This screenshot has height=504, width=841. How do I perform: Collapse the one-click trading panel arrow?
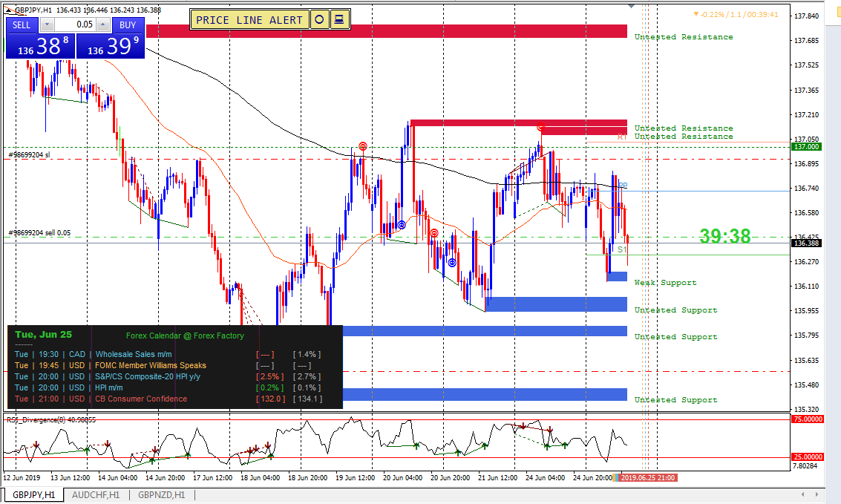pyautogui.click(x=9, y=10)
